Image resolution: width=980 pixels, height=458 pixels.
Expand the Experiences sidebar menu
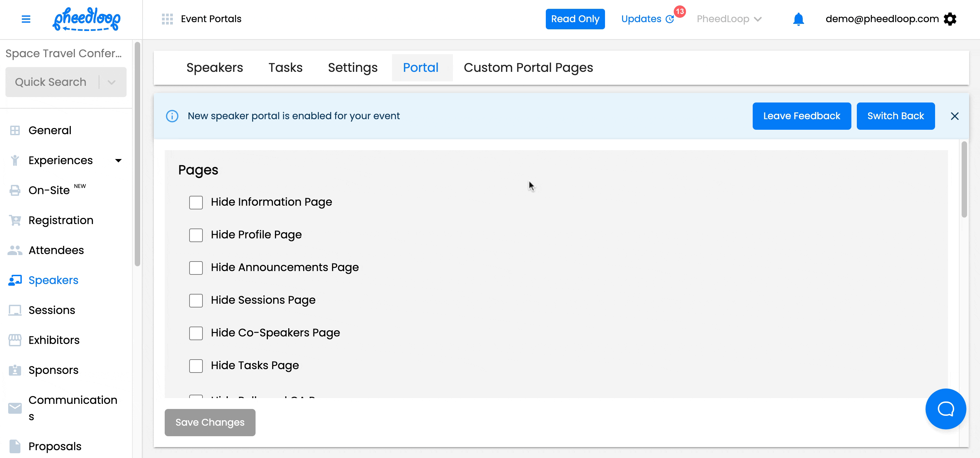point(118,160)
